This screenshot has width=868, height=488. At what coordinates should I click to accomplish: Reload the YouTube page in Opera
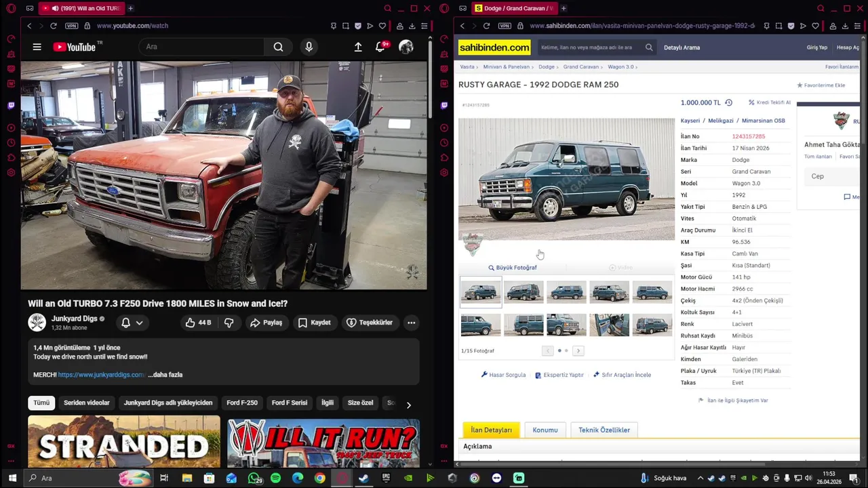click(x=53, y=26)
